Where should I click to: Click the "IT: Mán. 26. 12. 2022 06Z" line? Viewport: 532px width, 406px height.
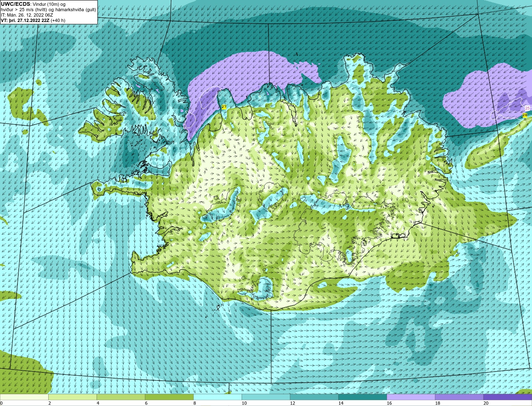27,15
